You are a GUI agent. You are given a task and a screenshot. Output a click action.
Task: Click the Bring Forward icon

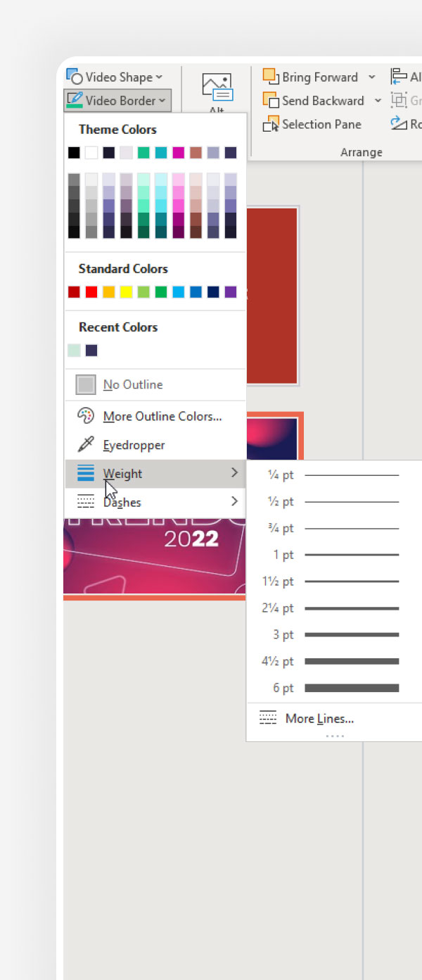coord(271,77)
